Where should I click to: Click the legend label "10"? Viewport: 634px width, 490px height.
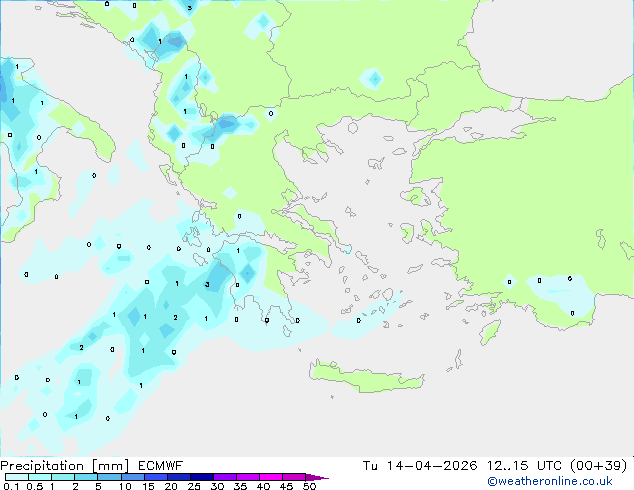point(125,486)
